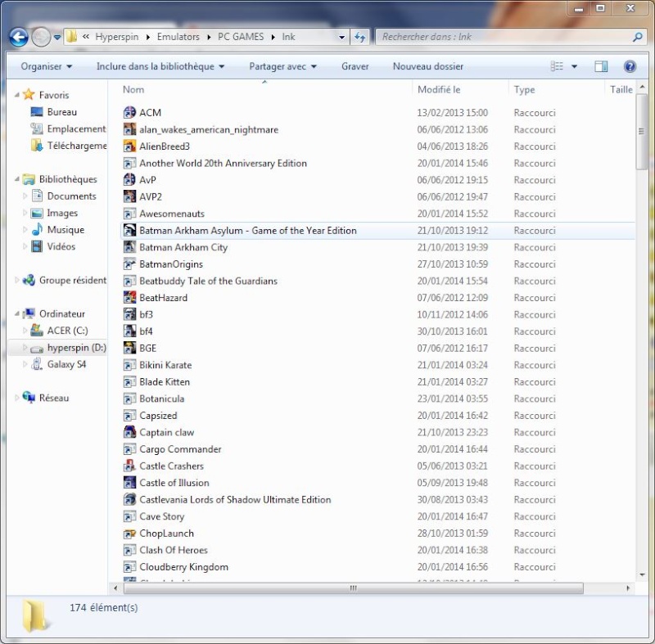The width and height of the screenshot is (655, 644).
Task: Click the vertical scrollbar down arrow
Action: click(x=642, y=575)
